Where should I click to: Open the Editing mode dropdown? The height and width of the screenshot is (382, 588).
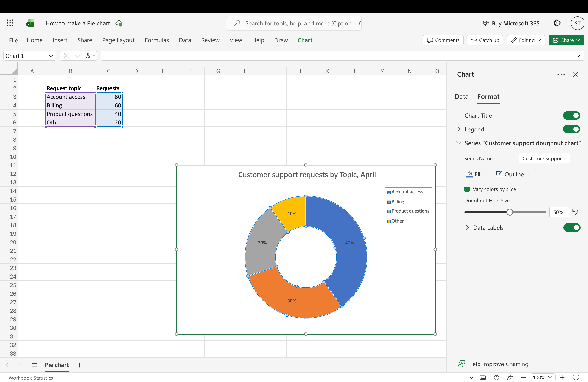[x=526, y=40]
